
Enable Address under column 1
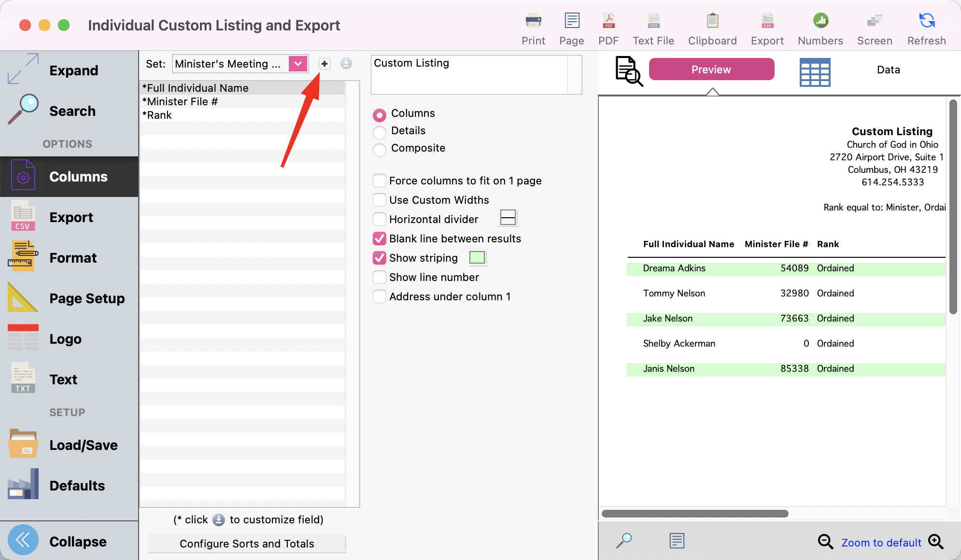click(380, 296)
